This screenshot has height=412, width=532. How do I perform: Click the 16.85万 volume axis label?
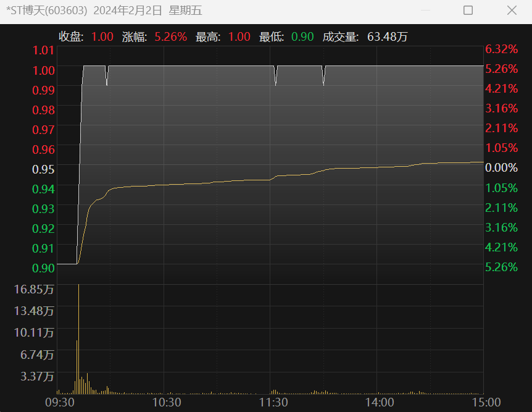pos(34,289)
